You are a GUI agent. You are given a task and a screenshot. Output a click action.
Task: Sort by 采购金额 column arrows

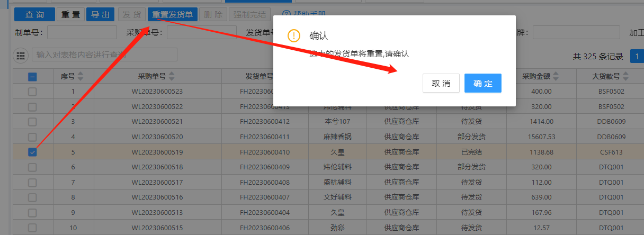click(x=555, y=77)
